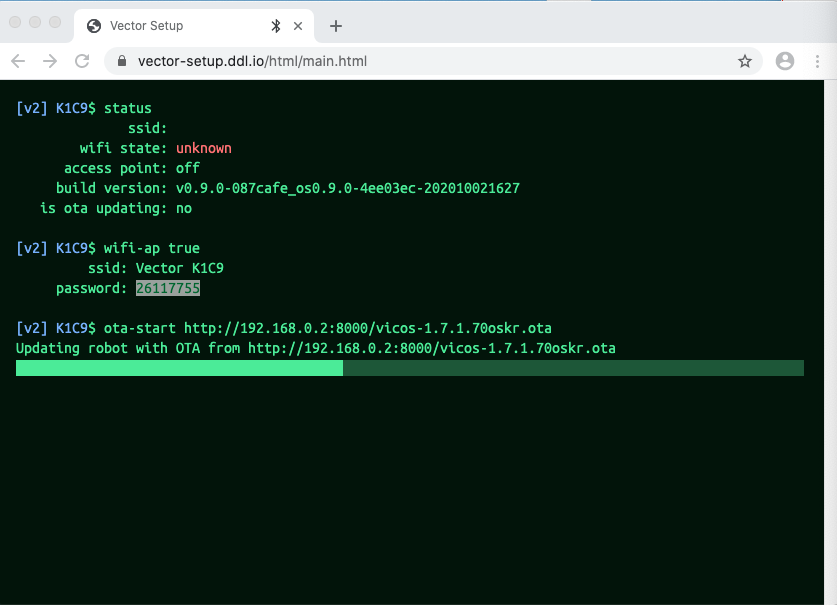Close the Vector Setup tab
The image size is (837, 605).
click(x=298, y=26)
